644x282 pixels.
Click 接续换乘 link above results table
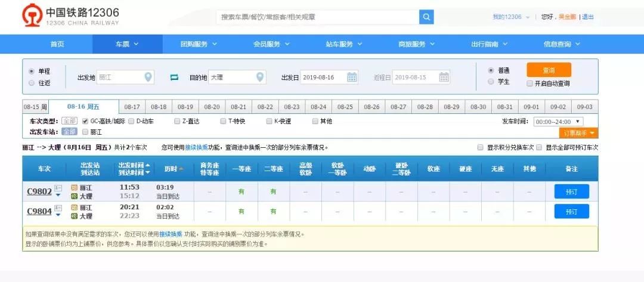196,147
